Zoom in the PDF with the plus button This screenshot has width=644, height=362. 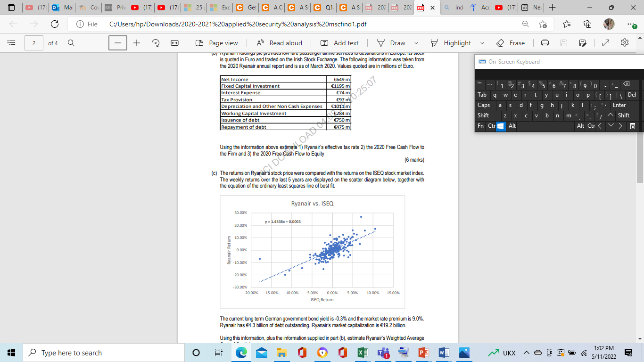(x=137, y=43)
